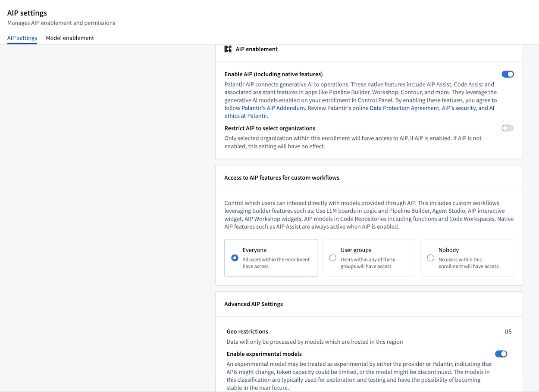Follow the AIP's security link

coord(458,108)
